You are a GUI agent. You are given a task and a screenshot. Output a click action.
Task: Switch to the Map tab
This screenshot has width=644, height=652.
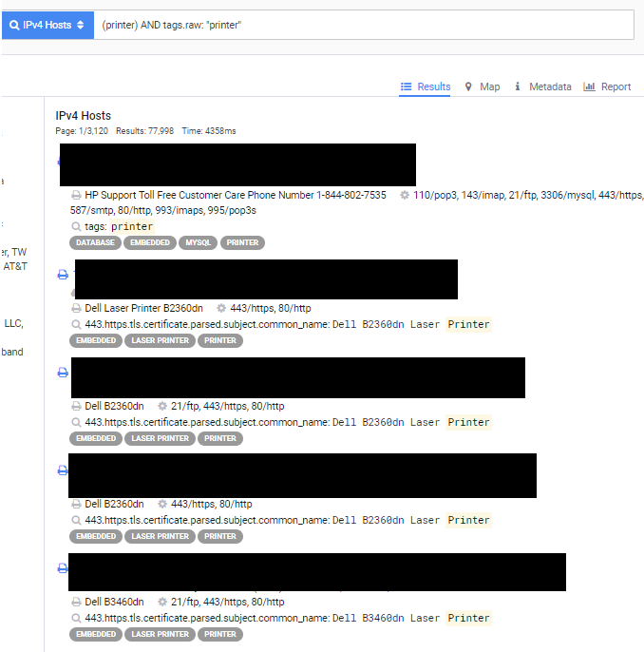tap(482, 86)
